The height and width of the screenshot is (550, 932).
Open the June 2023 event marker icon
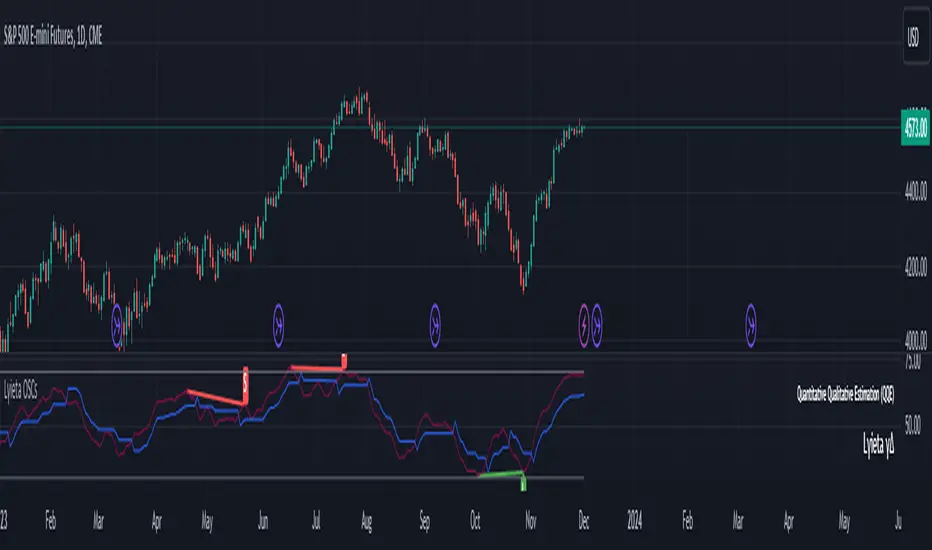[278, 325]
